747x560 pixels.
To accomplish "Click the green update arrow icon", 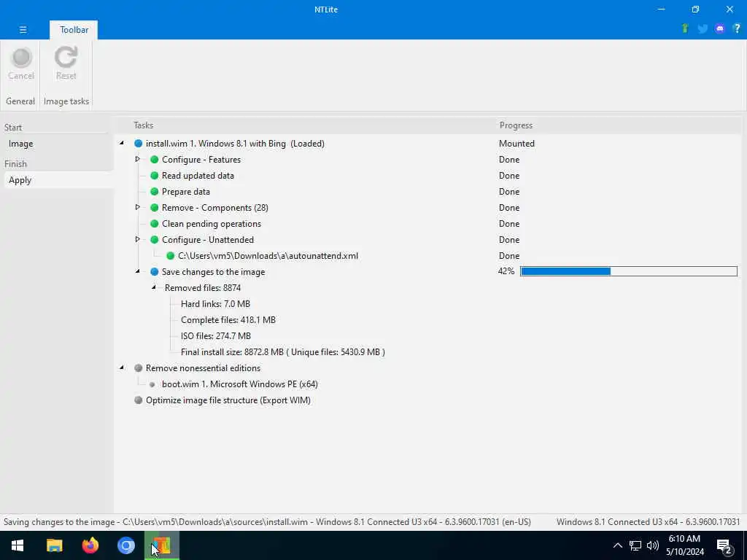I will tap(685, 28).
